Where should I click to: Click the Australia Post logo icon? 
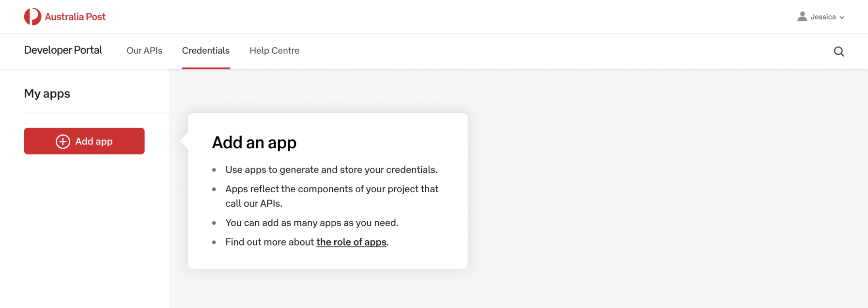point(32,16)
